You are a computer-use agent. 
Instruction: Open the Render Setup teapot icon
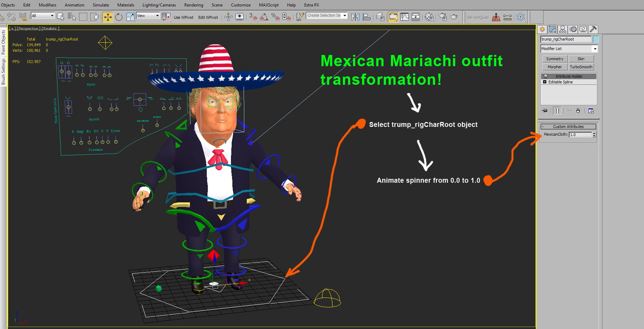[442, 17]
